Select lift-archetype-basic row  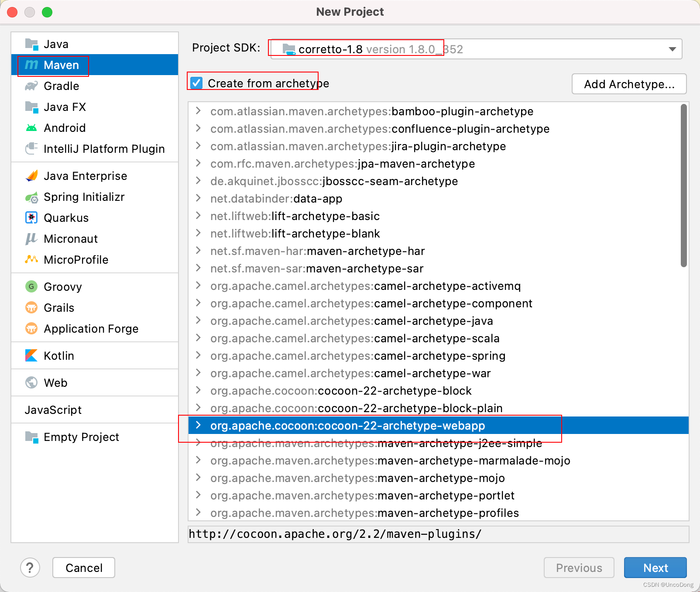coord(439,216)
